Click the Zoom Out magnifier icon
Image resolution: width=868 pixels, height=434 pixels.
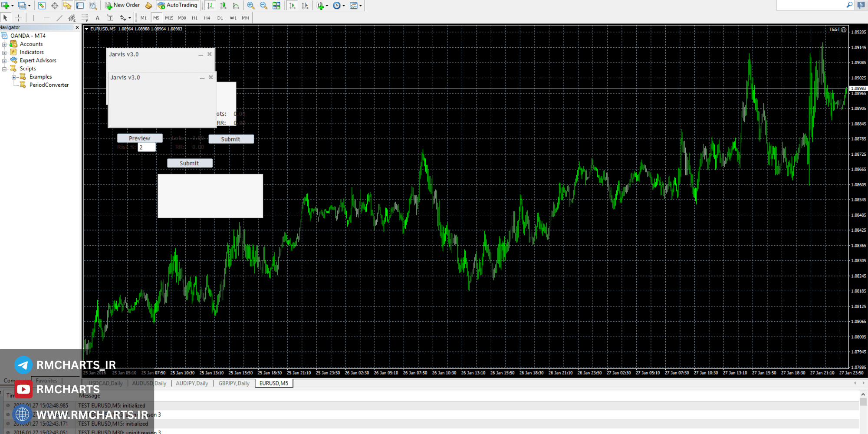[x=263, y=5]
